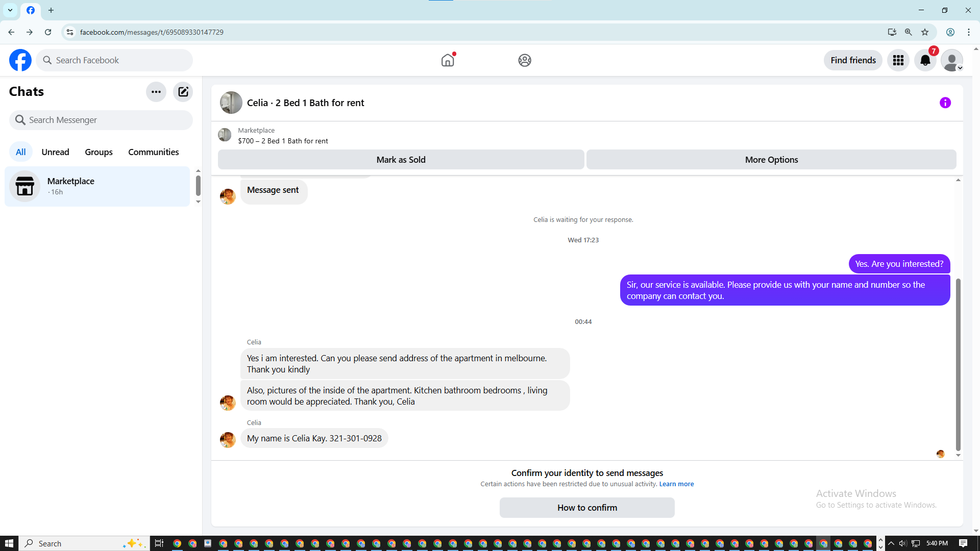The height and width of the screenshot is (551, 980).
Task: Open the Facebook logo home link
Action: coord(20,60)
